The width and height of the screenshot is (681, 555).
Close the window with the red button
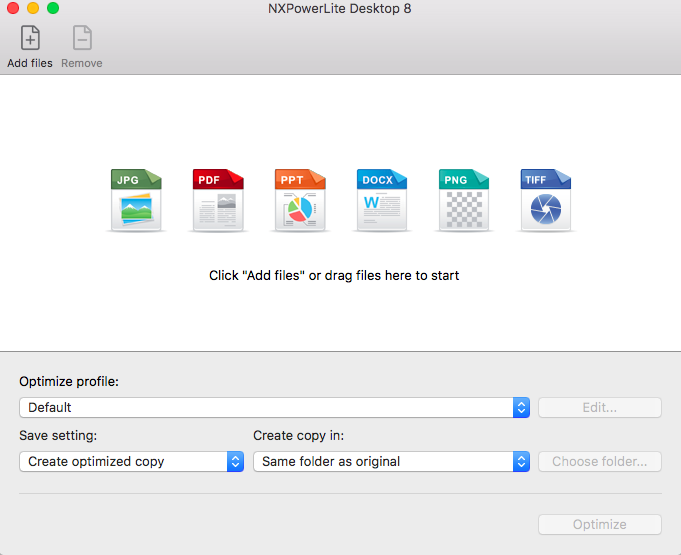[13, 8]
